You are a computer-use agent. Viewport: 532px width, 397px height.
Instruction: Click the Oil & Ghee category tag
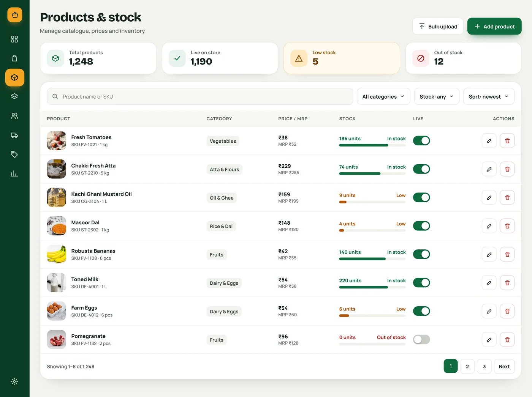click(222, 198)
